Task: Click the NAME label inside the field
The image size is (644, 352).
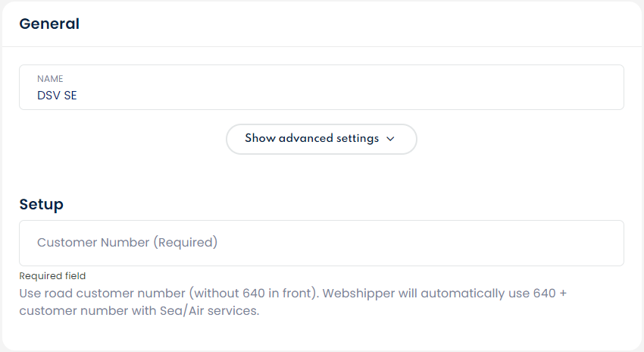Action: pos(50,79)
